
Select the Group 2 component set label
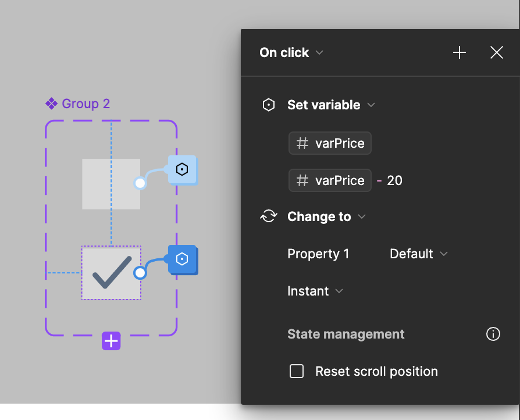click(86, 104)
